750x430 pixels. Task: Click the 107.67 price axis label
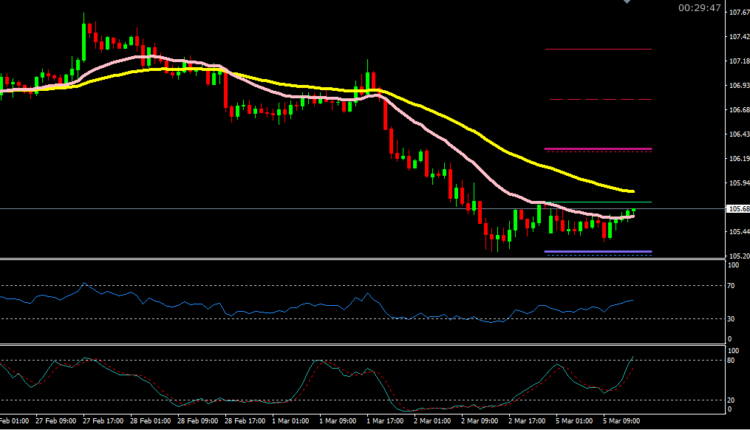click(x=740, y=12)
